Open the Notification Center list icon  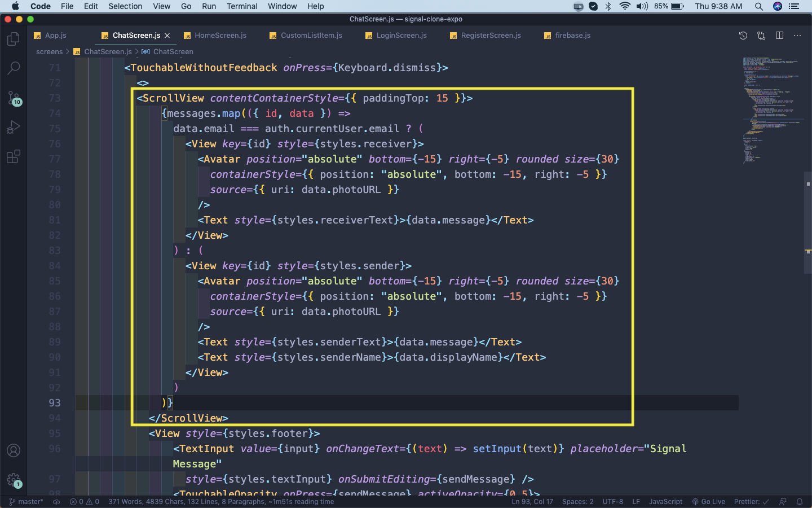click(794, 6)
